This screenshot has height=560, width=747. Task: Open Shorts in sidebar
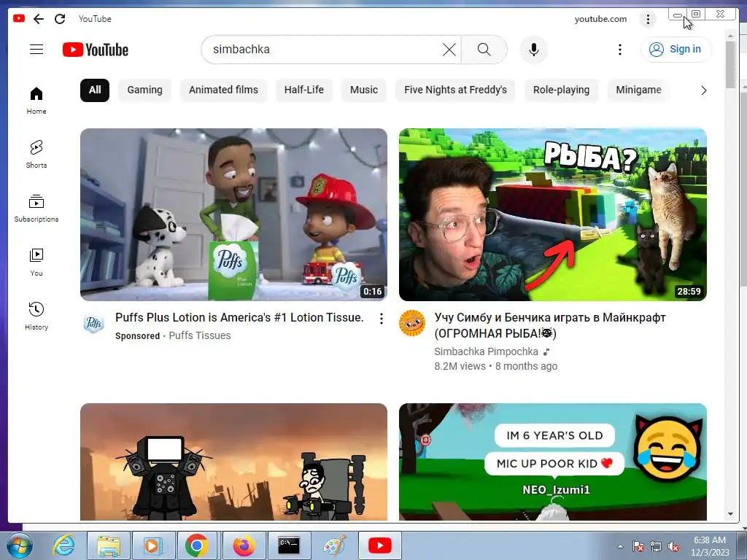(36, 155)
